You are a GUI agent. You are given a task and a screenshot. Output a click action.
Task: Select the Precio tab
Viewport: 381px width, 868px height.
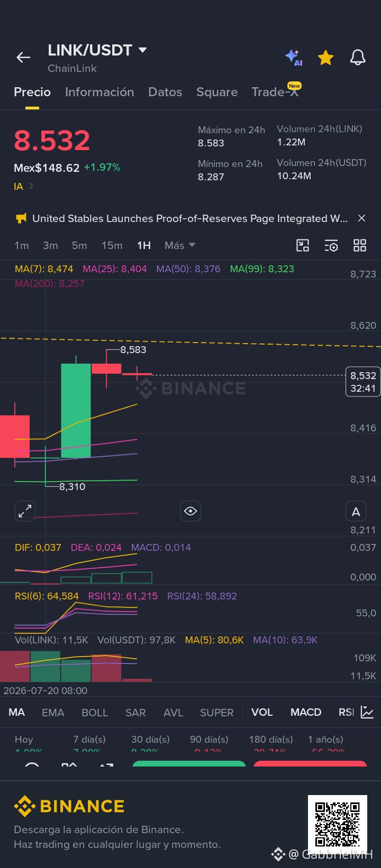coord(32,92)
